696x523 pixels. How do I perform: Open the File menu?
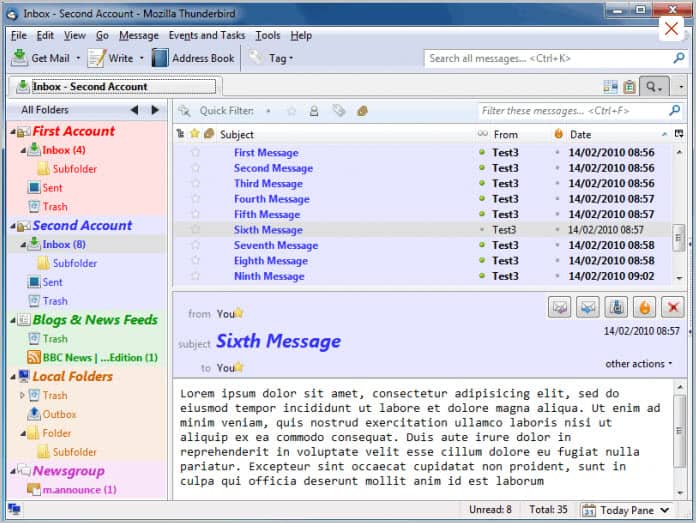[19, 35]
